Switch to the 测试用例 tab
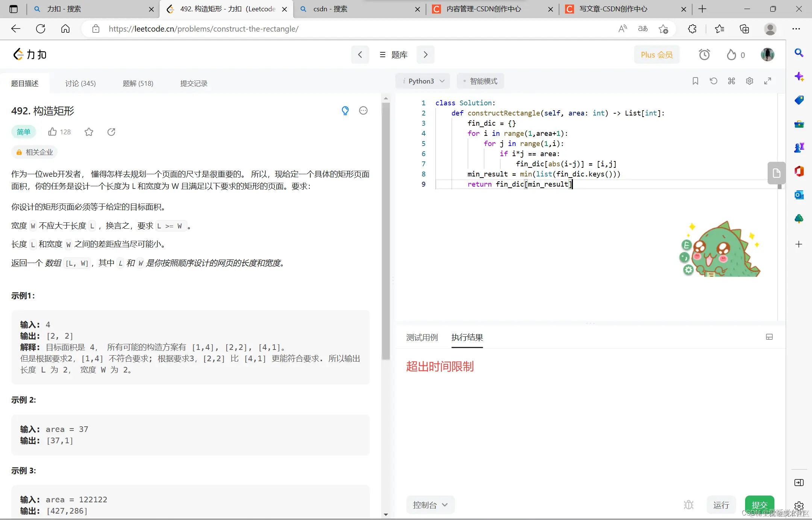Screen dimensions: 812x520 [422, 338]
